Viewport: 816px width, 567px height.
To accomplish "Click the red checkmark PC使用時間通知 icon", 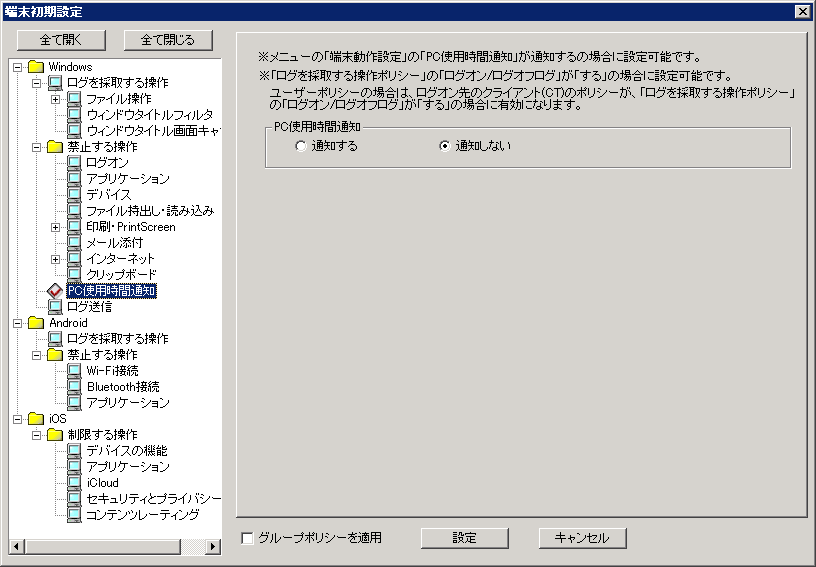I will click(x=55, y=291).
